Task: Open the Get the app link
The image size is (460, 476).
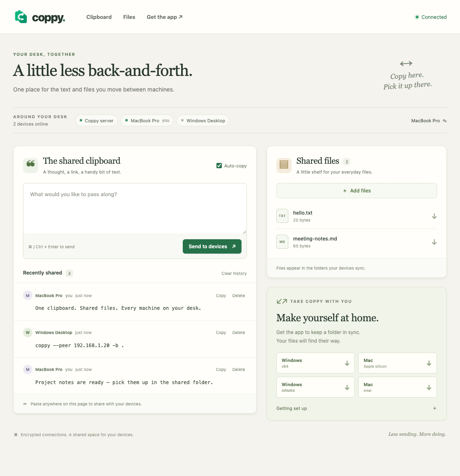Action: click(x=164, y=17)
